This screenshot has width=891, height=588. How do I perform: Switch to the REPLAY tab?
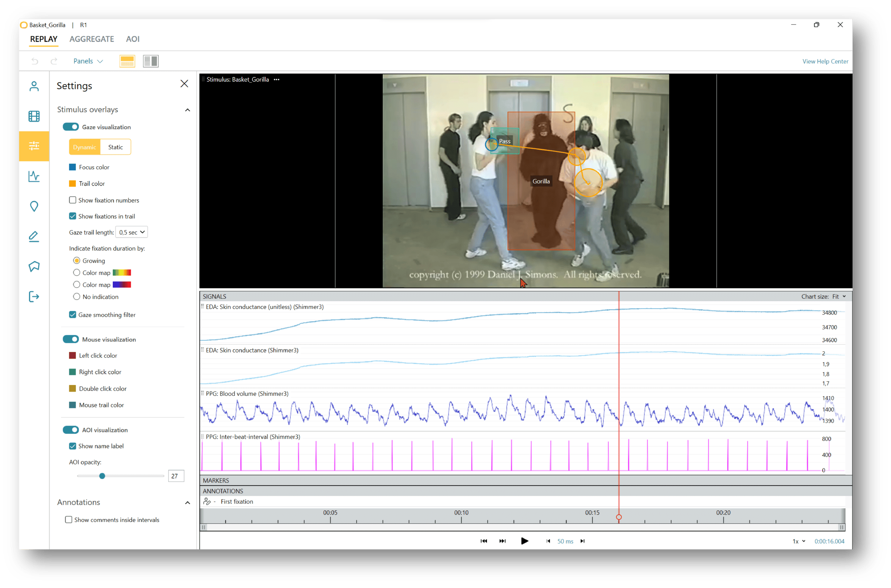pos(44,39)
